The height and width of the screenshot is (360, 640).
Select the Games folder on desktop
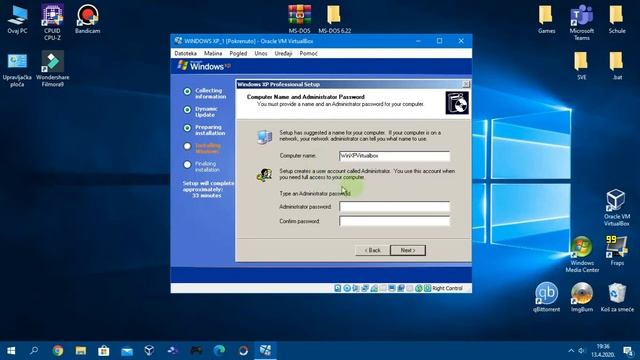(x=546, y=19)
